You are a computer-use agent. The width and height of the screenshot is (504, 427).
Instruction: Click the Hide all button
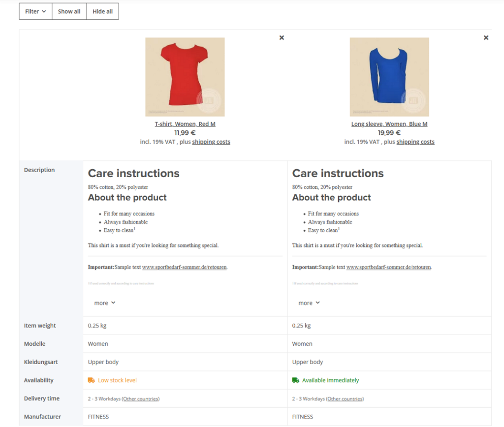pos(102,11)
